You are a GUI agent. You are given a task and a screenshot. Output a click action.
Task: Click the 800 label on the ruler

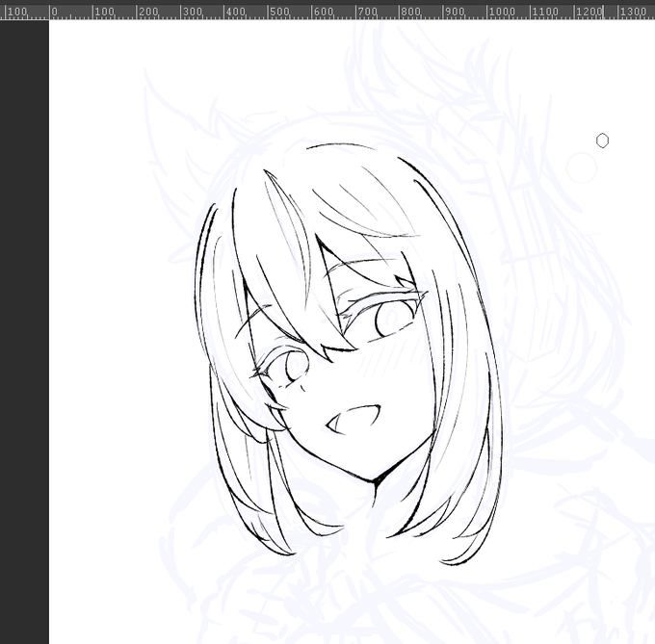pos(411,12)
